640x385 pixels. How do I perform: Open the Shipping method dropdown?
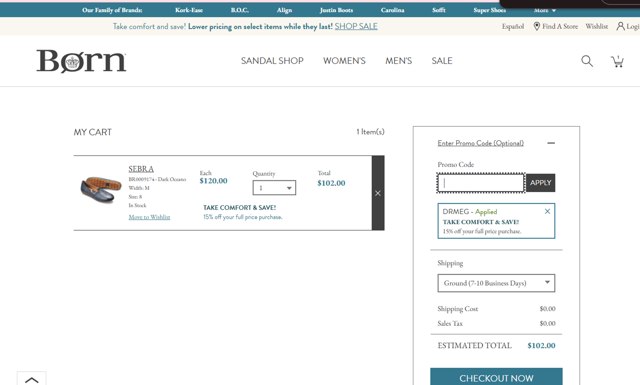[496, 283]
